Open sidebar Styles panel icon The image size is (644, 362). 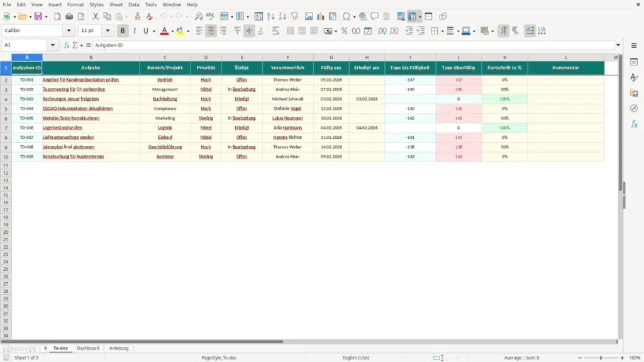[x=634, y=77]
